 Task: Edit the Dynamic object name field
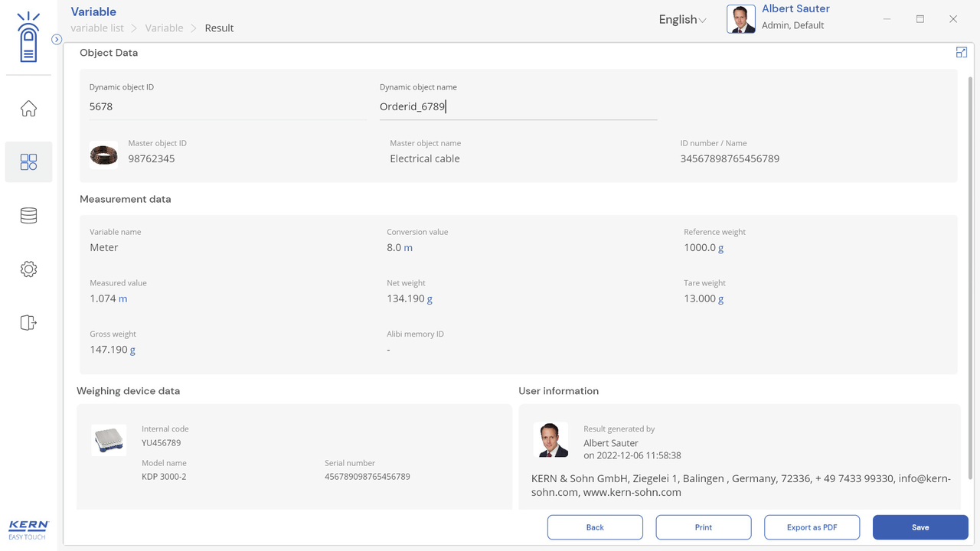coord(518,107)
